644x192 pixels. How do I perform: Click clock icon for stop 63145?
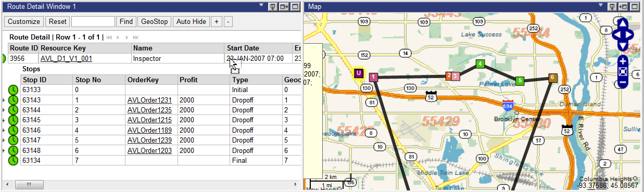pos(13,120)
